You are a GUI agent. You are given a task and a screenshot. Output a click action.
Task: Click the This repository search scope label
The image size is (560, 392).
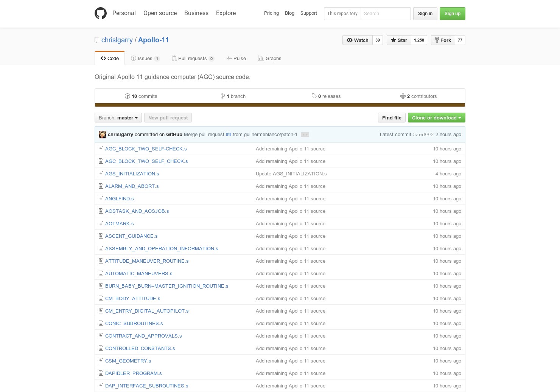[x=342, y=14]
